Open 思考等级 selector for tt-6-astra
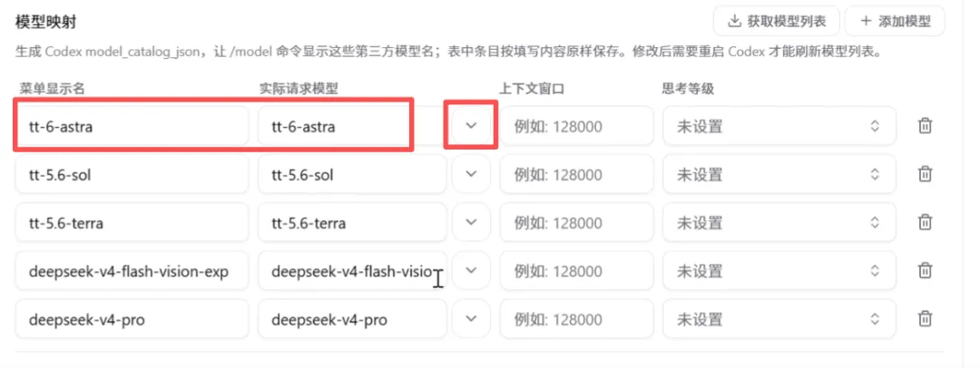The image size is (980, 368). point(779,126)
